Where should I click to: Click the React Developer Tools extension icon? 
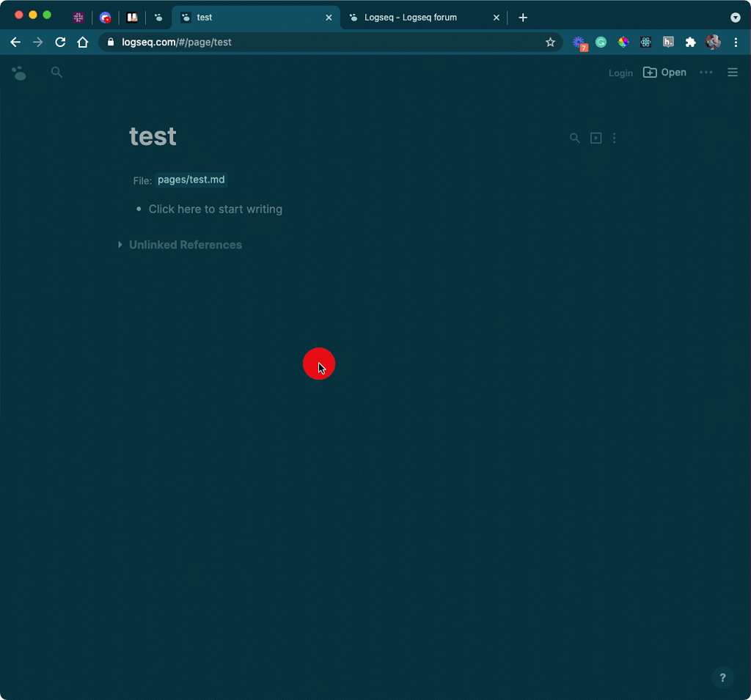click(645, 43)
